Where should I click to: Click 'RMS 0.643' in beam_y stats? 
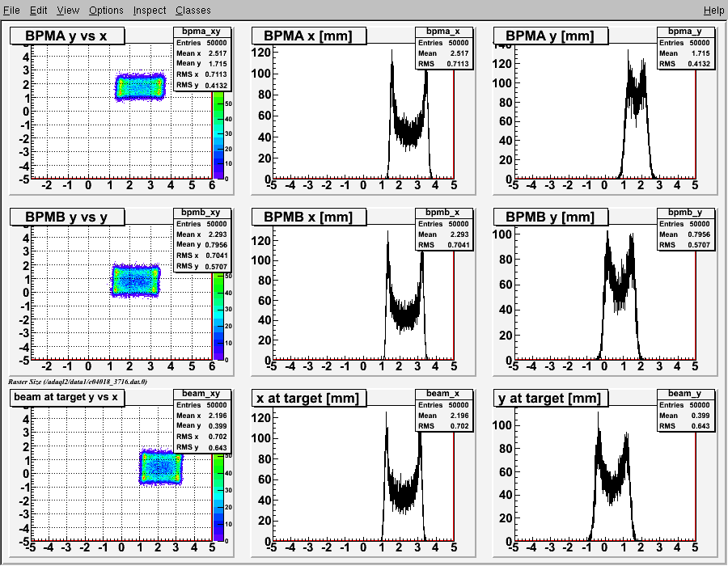686,426
